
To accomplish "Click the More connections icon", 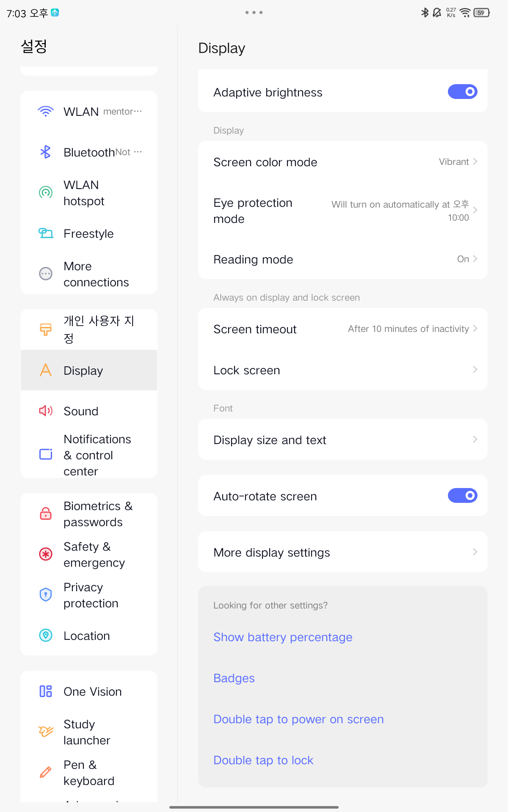I will click(45, 274).
